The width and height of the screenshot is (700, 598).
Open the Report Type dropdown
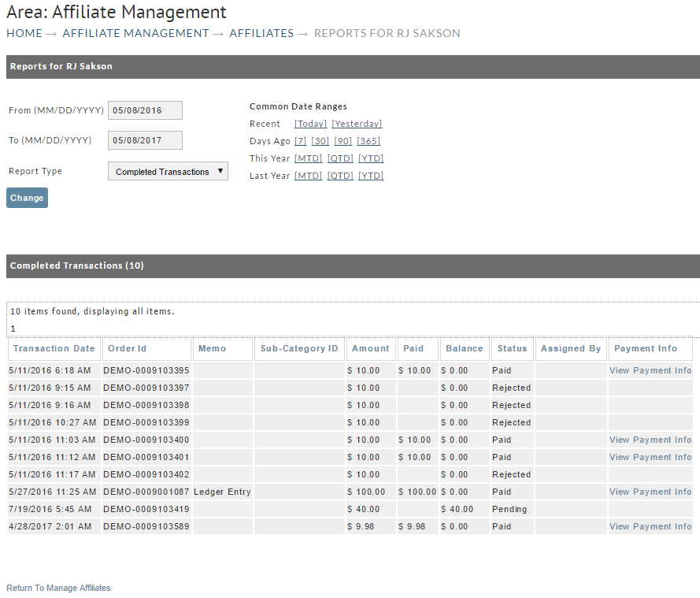(x=168, y=172)
